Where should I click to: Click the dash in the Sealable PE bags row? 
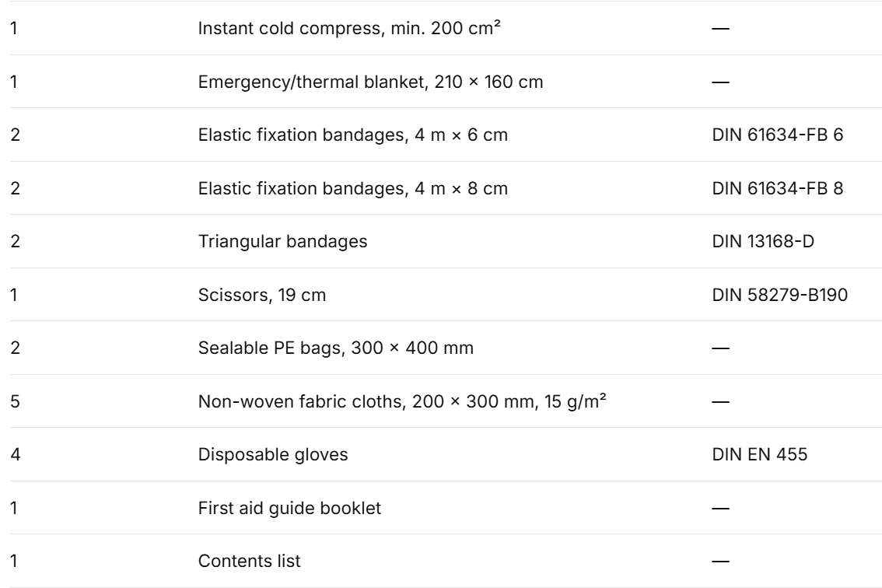tap(720, 348)
